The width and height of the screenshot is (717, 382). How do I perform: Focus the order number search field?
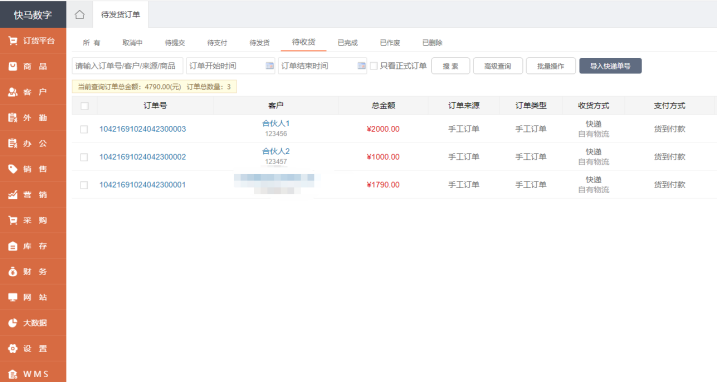[x=128, y=66]
